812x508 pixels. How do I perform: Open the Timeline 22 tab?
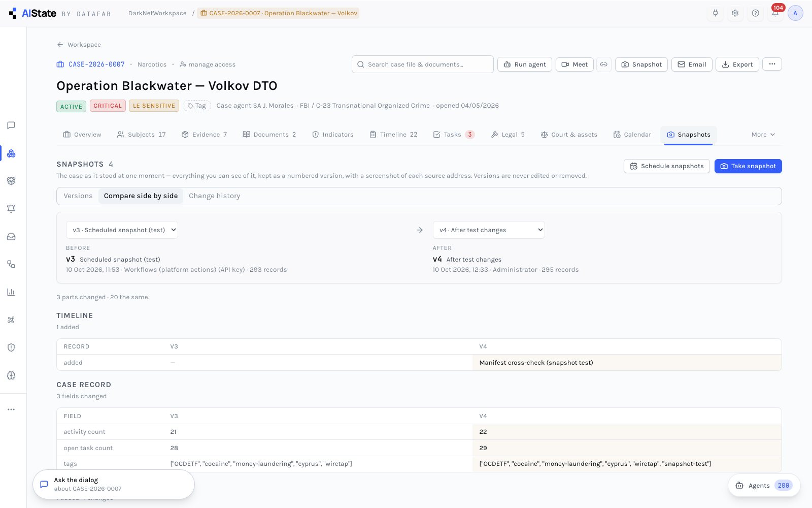(x=393, y=135)
